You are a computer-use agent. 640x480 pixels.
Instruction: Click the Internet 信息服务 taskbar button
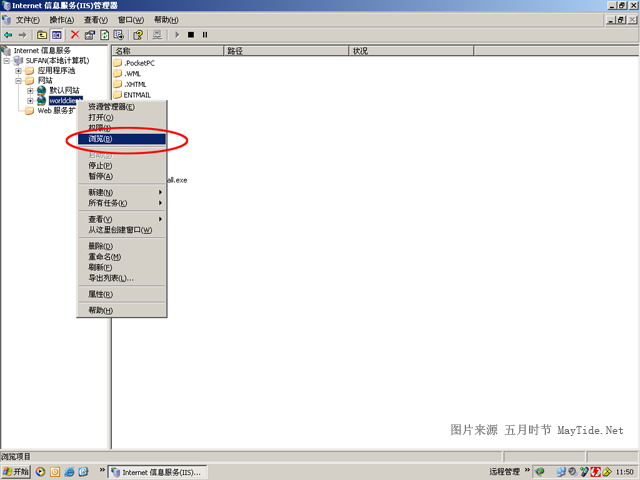pos(158,472)
